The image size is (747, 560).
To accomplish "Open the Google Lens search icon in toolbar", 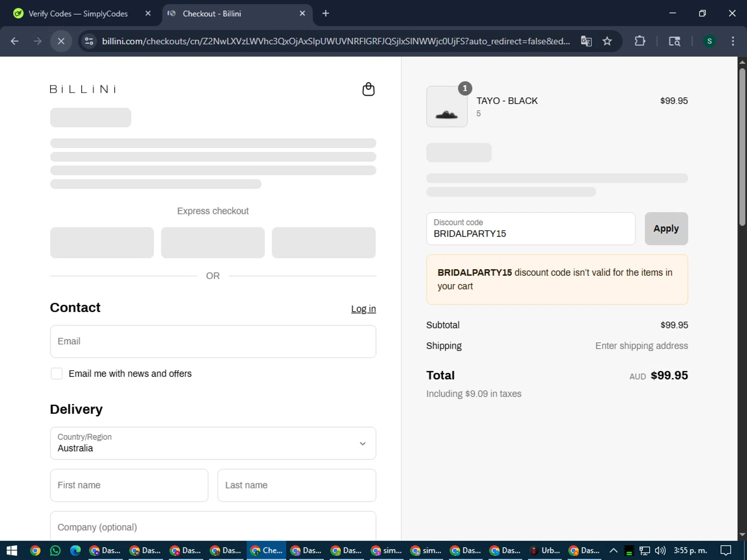I will (674, 41).
